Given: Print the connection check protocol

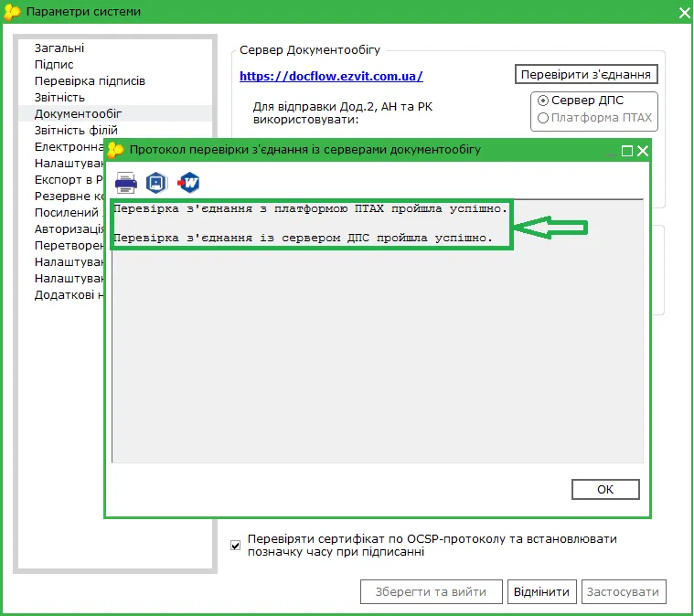Looking at the screenshot, I should [x=125, y=183].
